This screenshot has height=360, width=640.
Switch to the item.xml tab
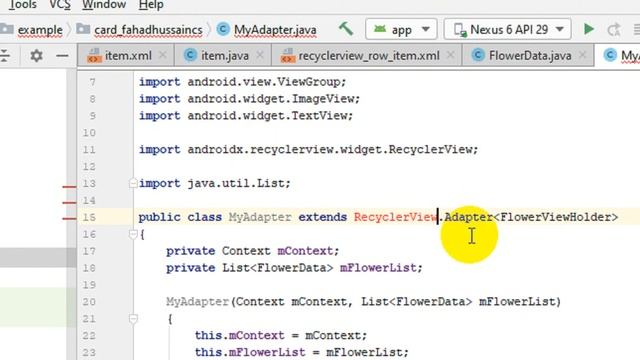[x=127, y=56]
